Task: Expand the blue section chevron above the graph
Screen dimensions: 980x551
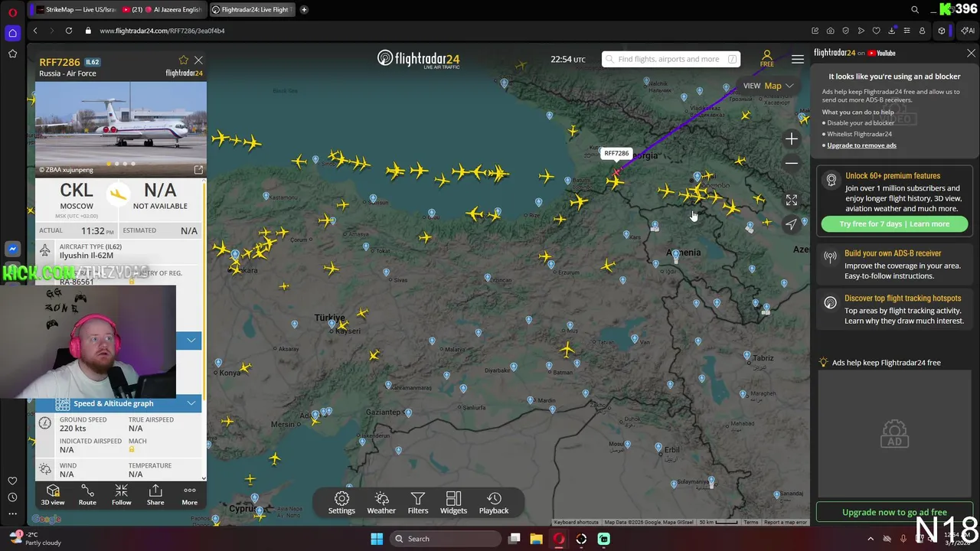Action: [x=191, y=340]
